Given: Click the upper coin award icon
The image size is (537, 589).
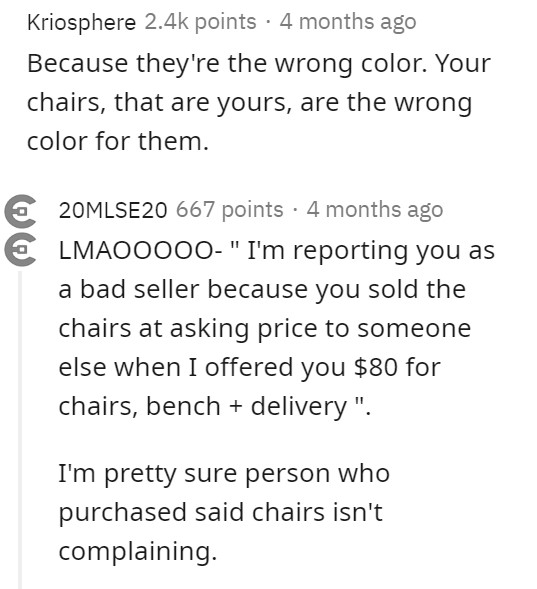Looking at the screenshot, I should point(21,211).
